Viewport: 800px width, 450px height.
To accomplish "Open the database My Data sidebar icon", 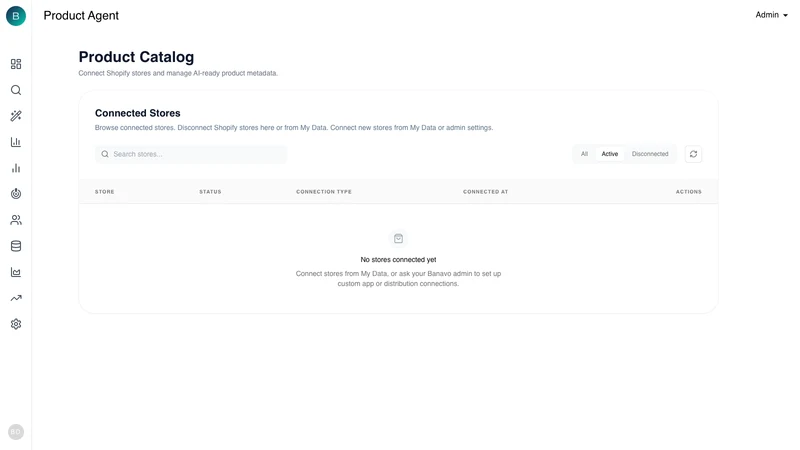I will [x=16, y=246].
